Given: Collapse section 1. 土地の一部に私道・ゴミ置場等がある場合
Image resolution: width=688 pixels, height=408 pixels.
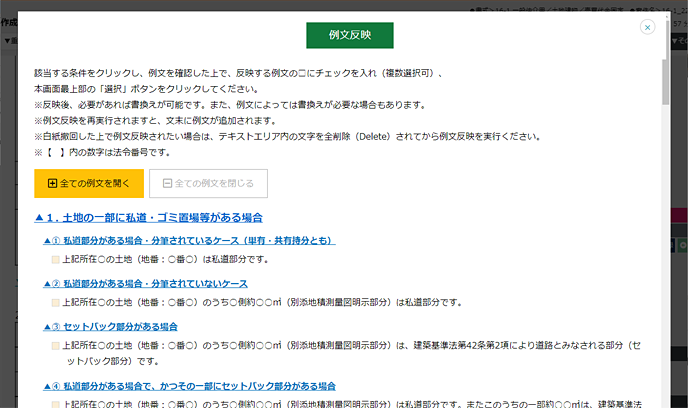Looking at the screenshot, I should [x=148, y=218].
